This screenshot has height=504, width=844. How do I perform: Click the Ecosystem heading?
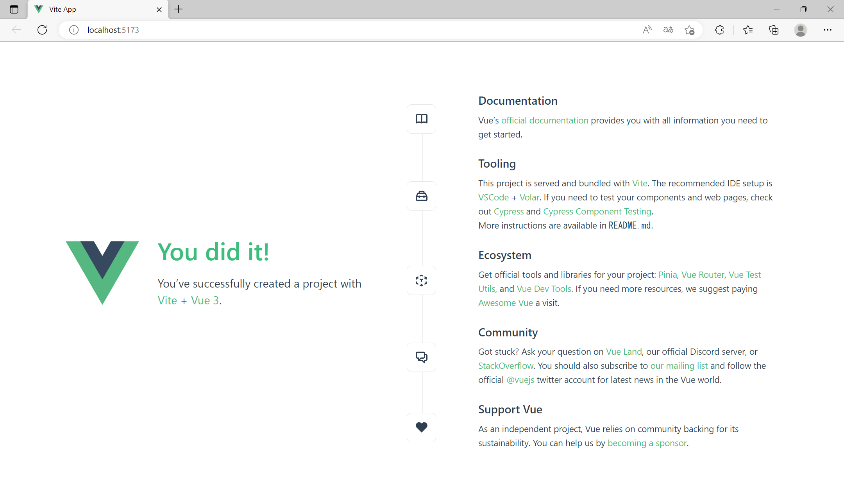505,255
